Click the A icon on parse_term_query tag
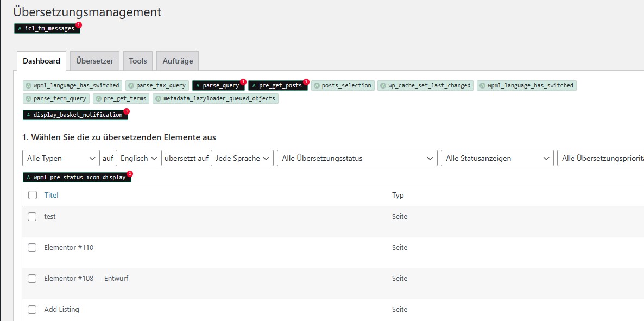The image size is (644, 321). [29, 99]
